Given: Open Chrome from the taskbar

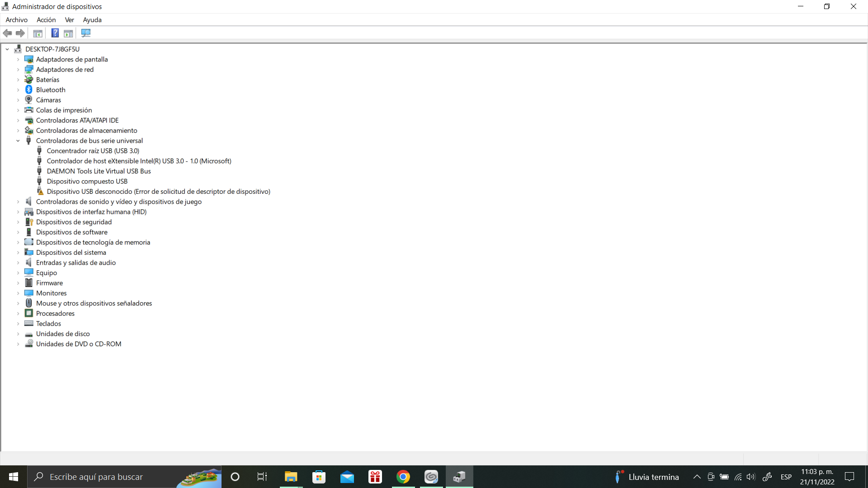Looking at the screenshot, I should pos(403,477).
